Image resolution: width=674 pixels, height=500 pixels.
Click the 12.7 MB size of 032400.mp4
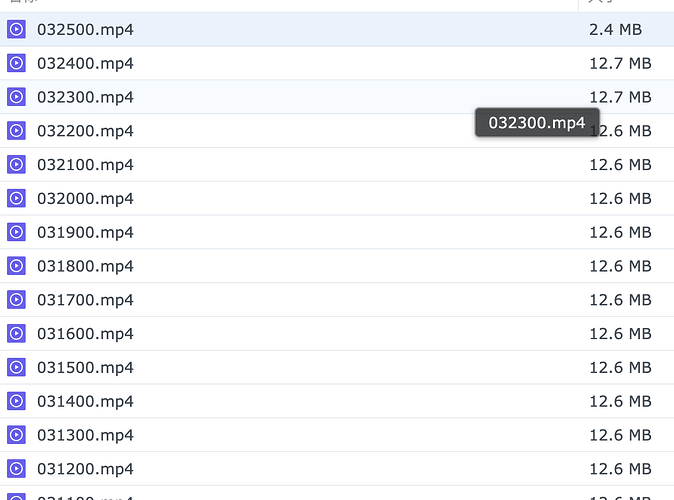[620, 64]
